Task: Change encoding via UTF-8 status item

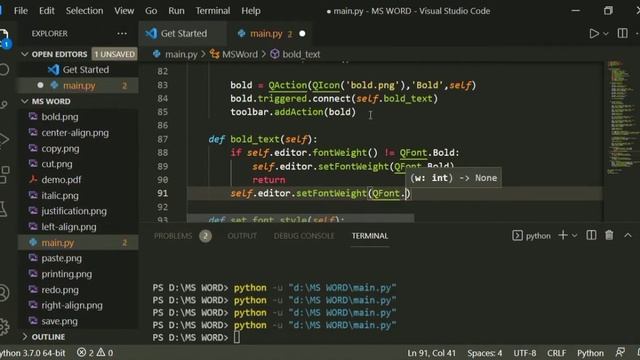Action: (524, 353)
